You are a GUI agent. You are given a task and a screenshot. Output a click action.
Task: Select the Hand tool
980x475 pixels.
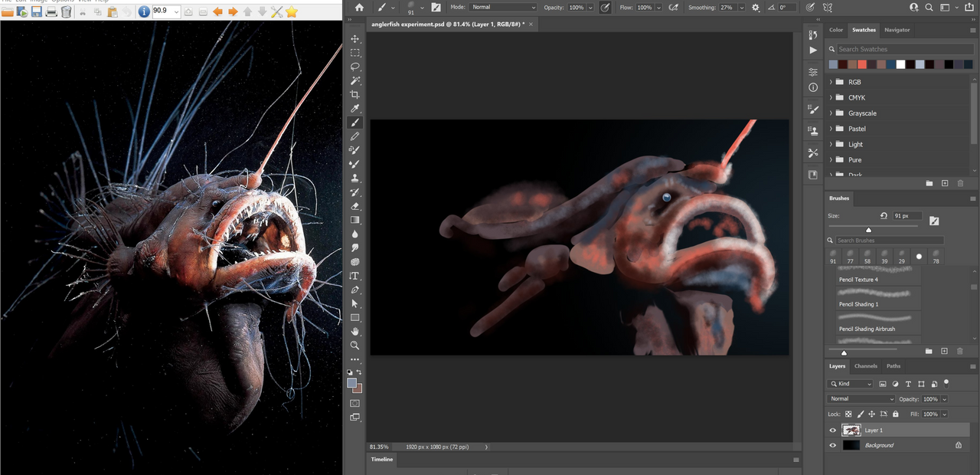(x=354, y=332)
